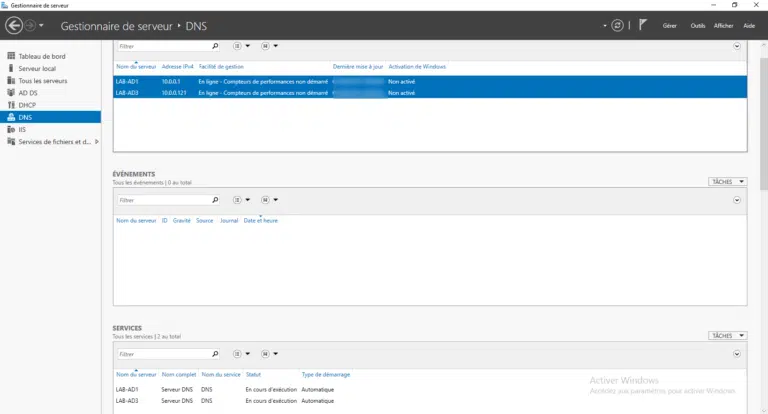Sort services by Statut column
Screen dimensions: 768x414
click(253, 374)
